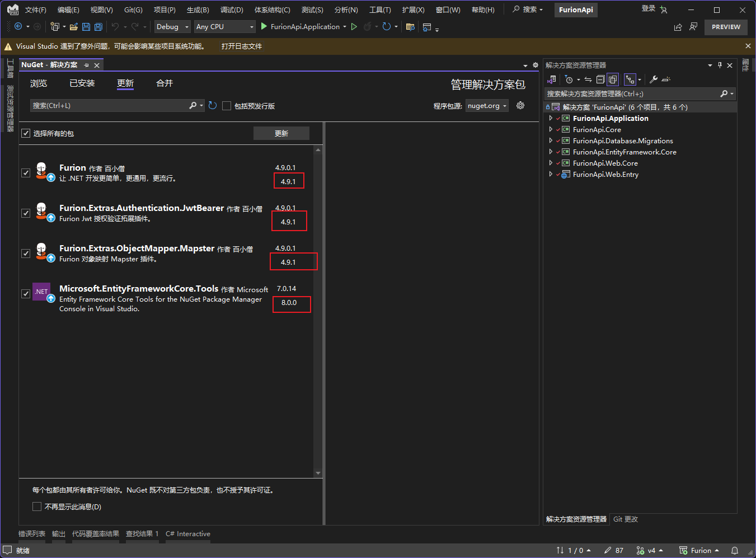Image resolution: width=756 pixels, height=558 pixels.
Task: Click the 更新 update packages button
Action: 281,133
